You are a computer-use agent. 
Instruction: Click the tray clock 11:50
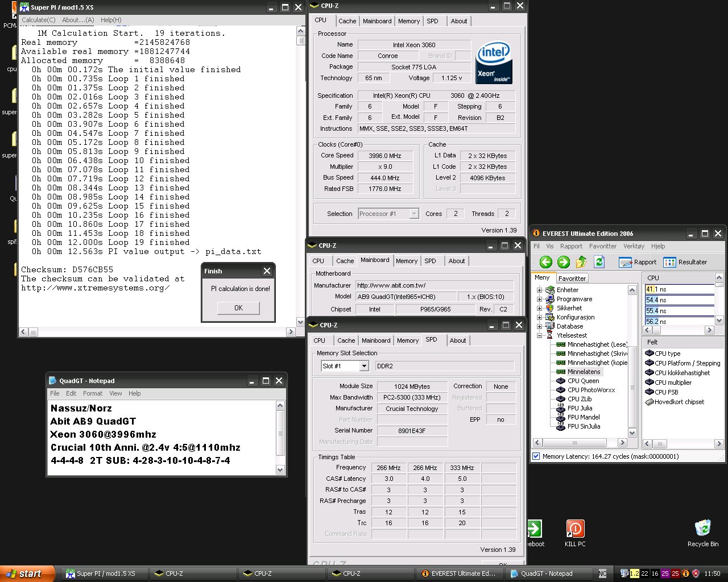[x=712, y=573]
